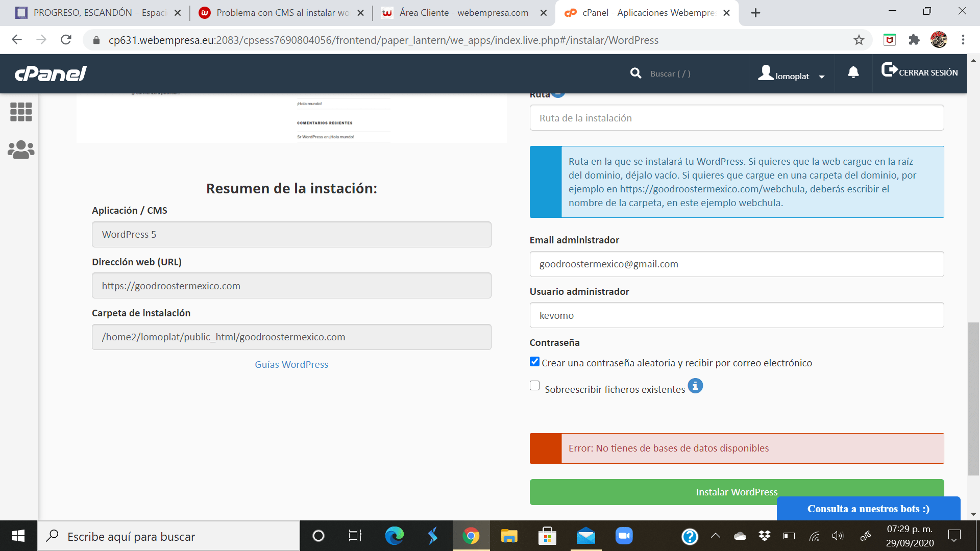This screenshot has height=551, width=980.
Task: Open Dropbox tray icon
Action: [765, 536]
